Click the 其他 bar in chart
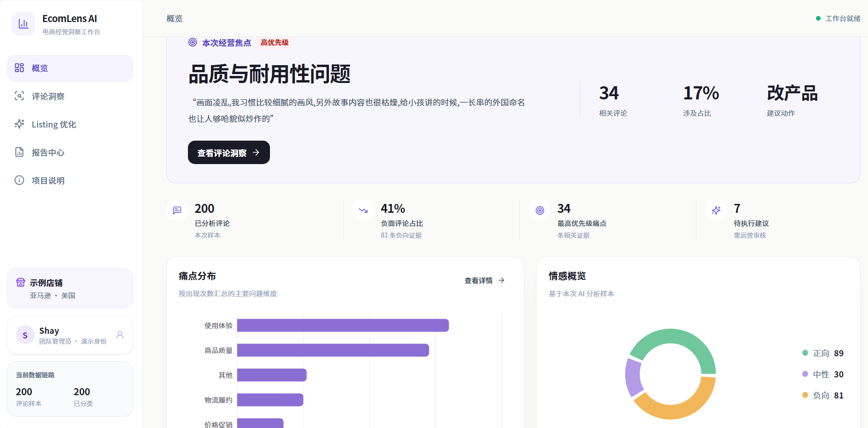868x428 pixels. coord(272,375)
